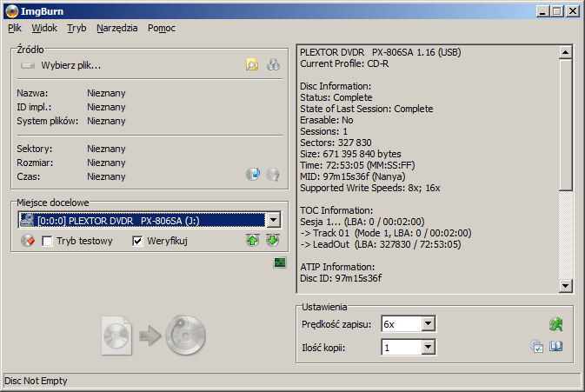The width and height of the screenshot is (585, 392).
Task: Click the greyed disc icon beside Czas
Action: 273,174
